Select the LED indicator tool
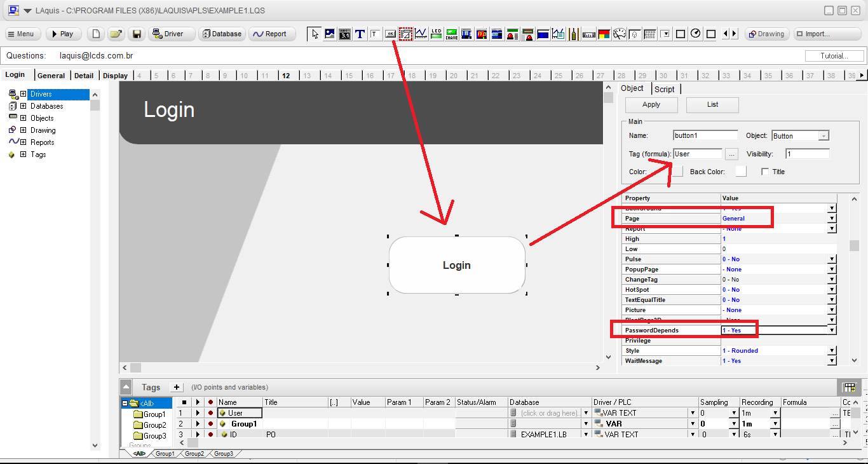Viewport: 868px width, 464px height. tap(436, 34)
